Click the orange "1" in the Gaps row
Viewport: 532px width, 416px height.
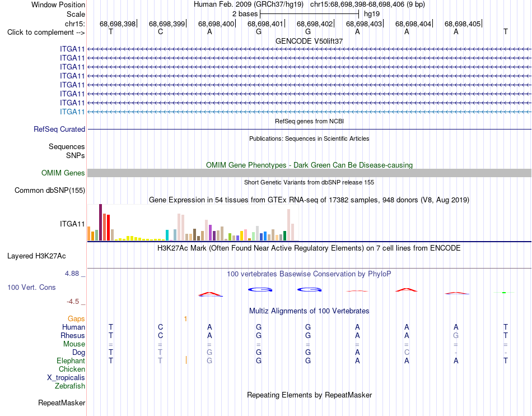(x=185, y=318)
